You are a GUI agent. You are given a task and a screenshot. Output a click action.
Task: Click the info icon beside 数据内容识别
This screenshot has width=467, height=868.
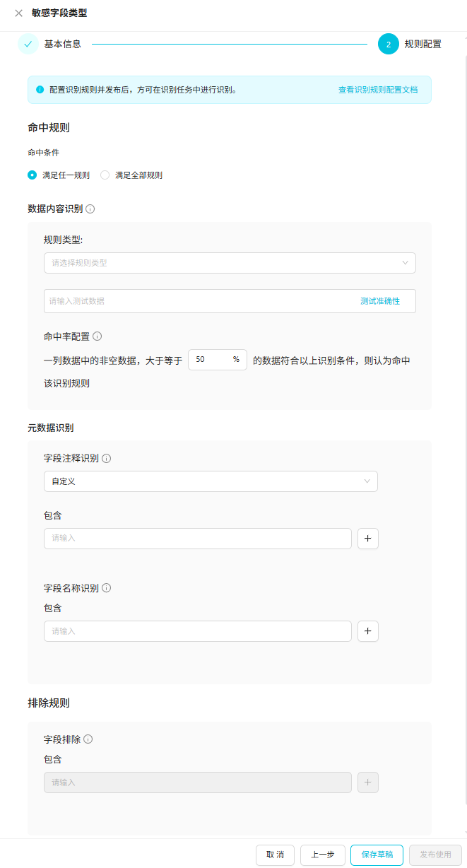(x=90, y=209)
